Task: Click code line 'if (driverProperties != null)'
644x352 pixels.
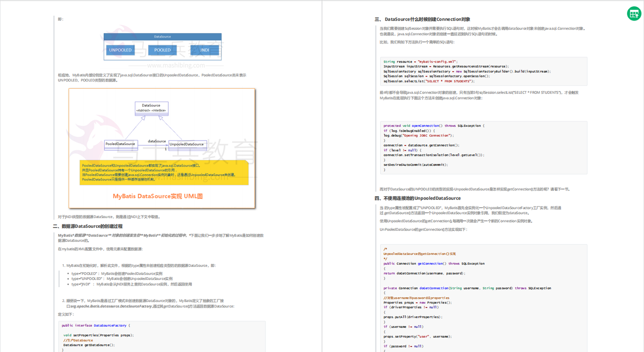Action: pos(411,307)
